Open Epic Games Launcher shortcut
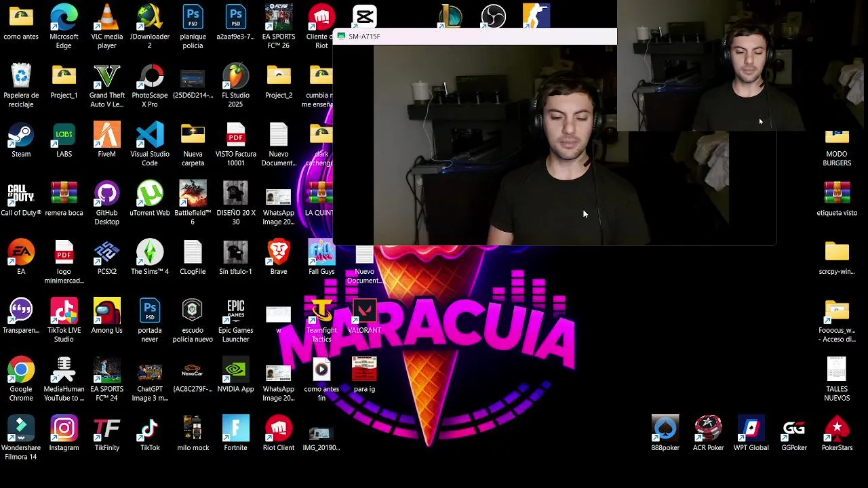This screenshot has width=868, height=488. [236, 320]
